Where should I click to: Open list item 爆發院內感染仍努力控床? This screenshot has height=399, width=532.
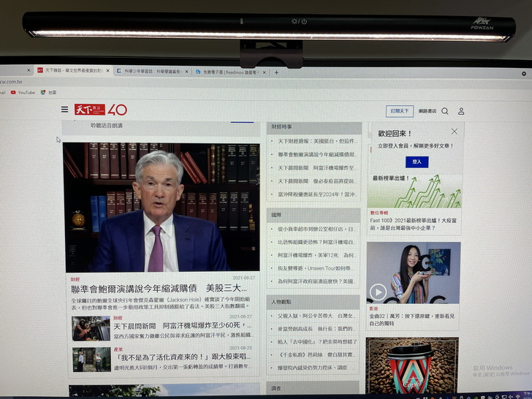tap(312, 368)
